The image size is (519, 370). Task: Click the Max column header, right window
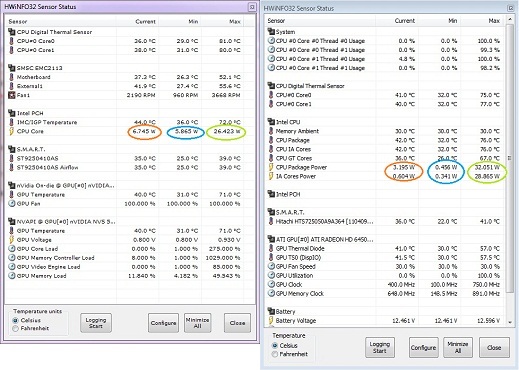click(x=482, y=21)
